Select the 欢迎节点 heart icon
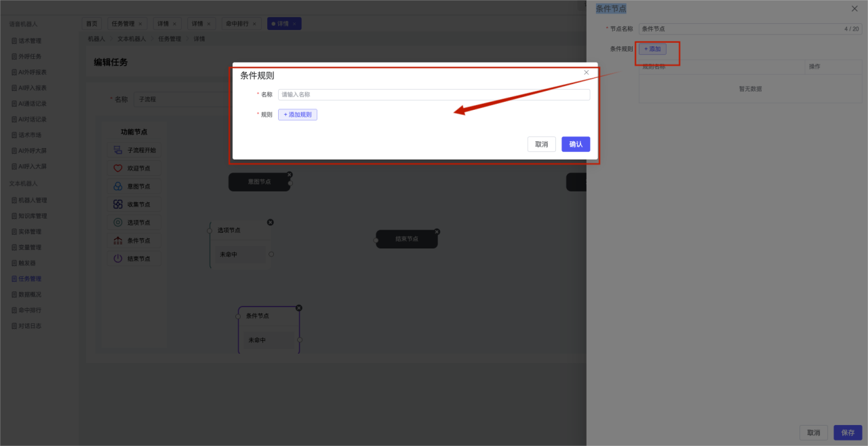868x446 pixels. pos(118,168)
